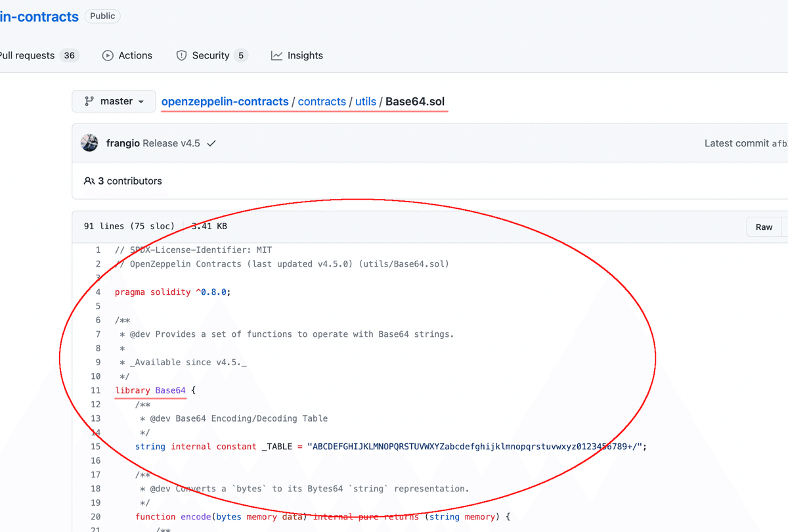Open the Release v4.5 commit message
The image size is (788, 532).
click(171, 143)
